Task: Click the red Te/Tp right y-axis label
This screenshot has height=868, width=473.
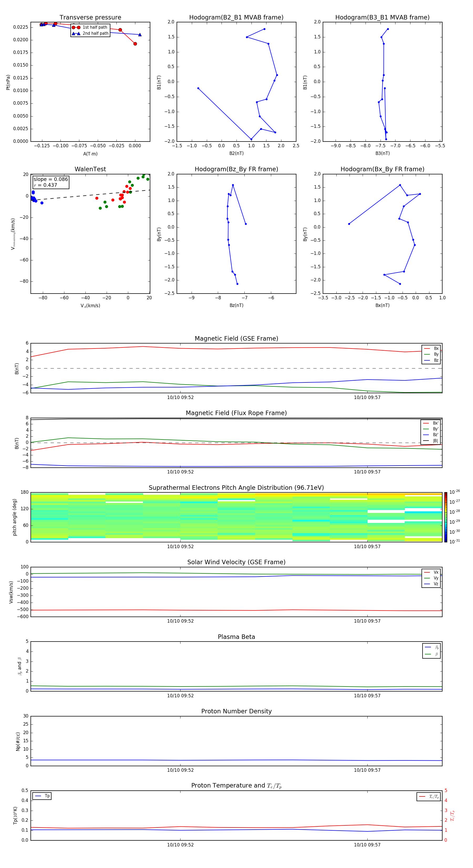Action: pos(453,815)
